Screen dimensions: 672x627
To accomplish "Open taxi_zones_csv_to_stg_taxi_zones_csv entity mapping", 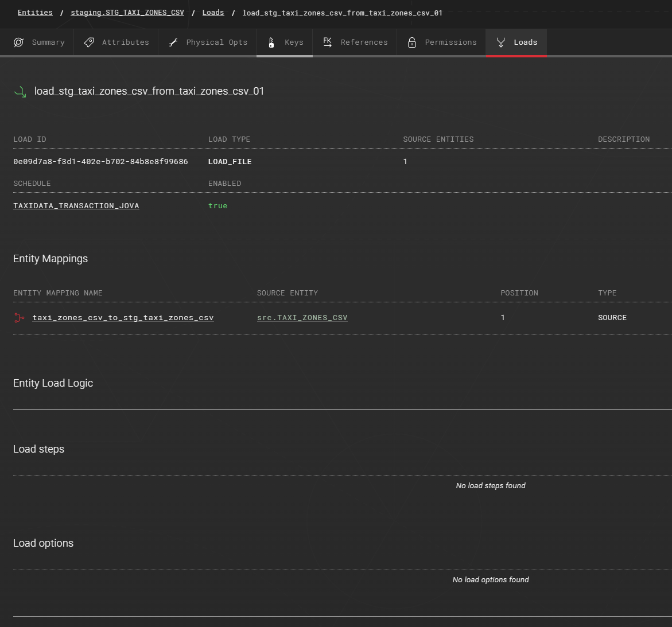I will pyautogui.click(x=123, y=318).
